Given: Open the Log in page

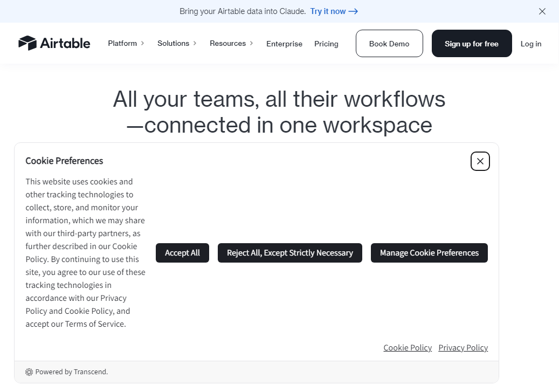Looking at the screenshot, I should click(x=530, y=44).
